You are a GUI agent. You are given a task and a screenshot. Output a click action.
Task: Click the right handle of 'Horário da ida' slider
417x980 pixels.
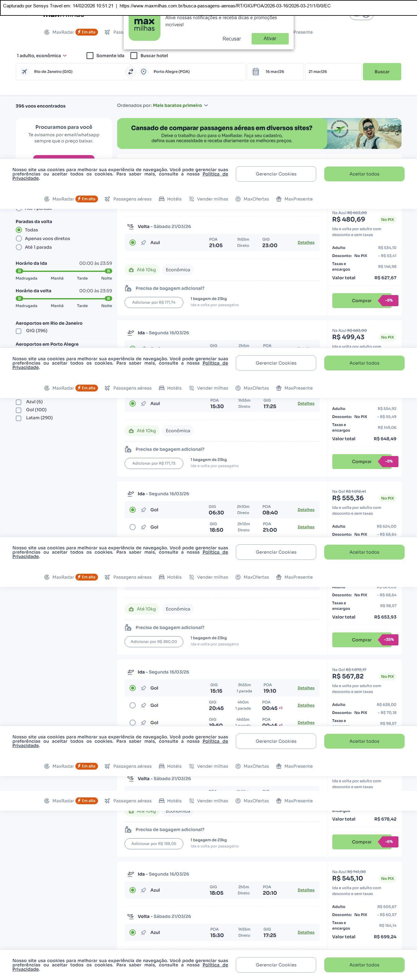point(109,271)
